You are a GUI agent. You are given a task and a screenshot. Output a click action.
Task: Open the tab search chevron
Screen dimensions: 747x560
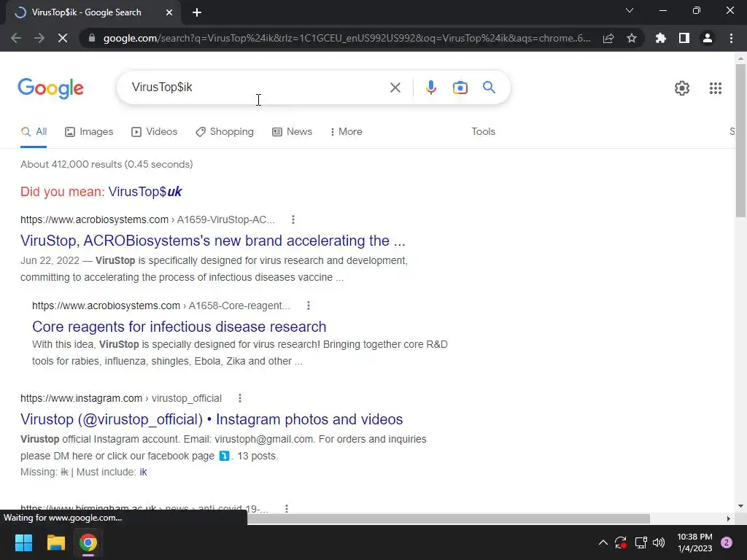[x=630, y=10]
